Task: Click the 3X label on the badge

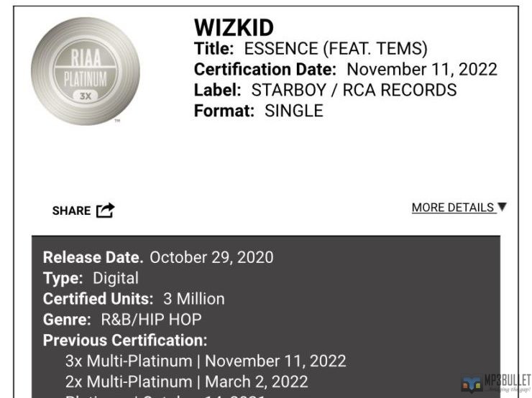Action: (x=86, y=94)
